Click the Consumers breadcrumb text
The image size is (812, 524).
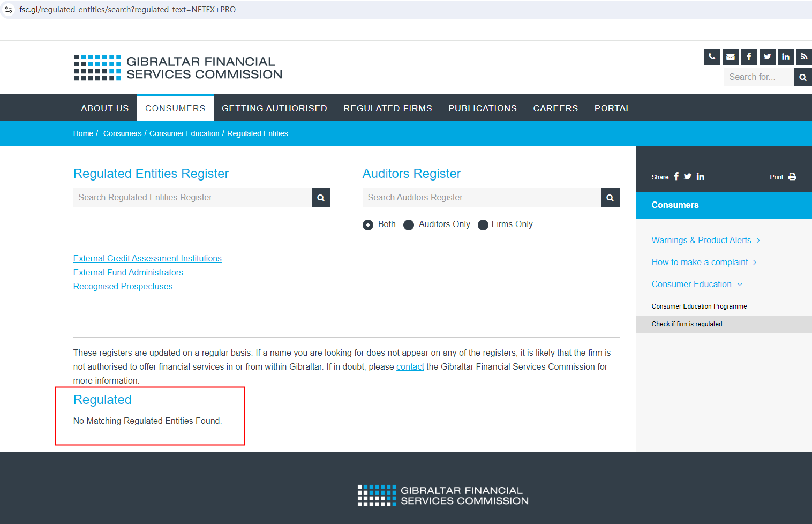(x=122, y=133)
